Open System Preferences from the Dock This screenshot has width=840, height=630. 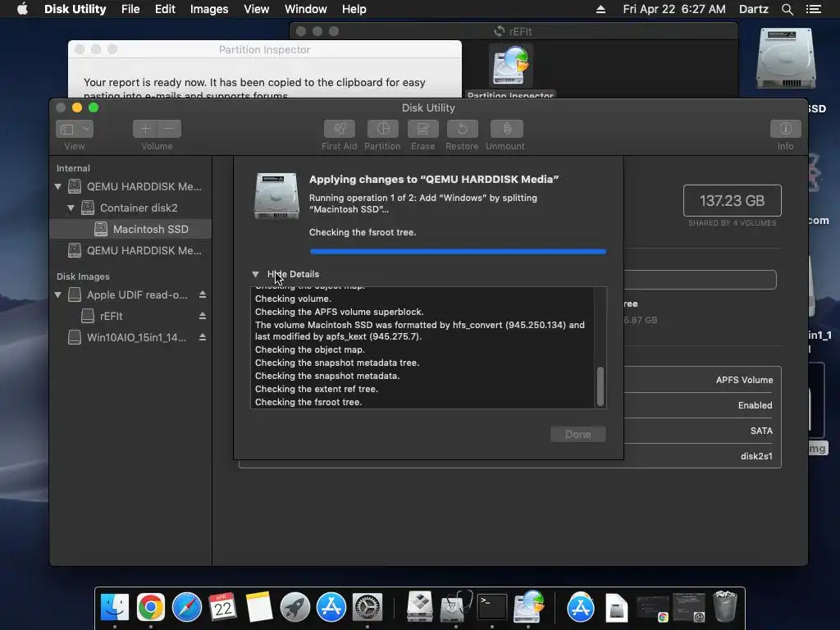[x=367, y=608]
